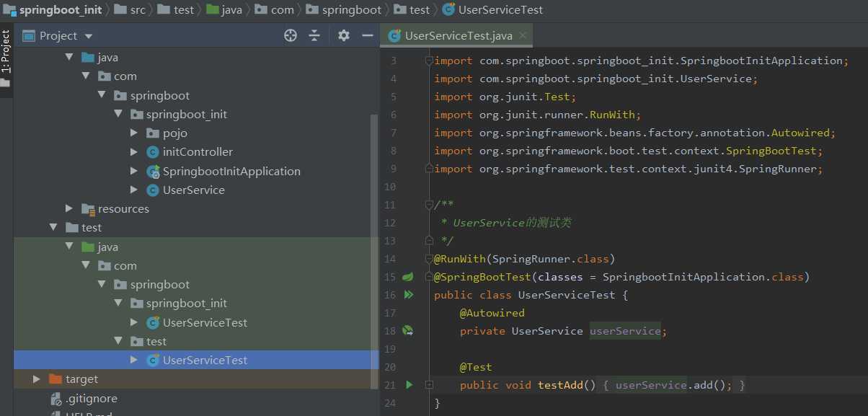
Task: Open the Project view type dropdown
Action: [89, 36]
